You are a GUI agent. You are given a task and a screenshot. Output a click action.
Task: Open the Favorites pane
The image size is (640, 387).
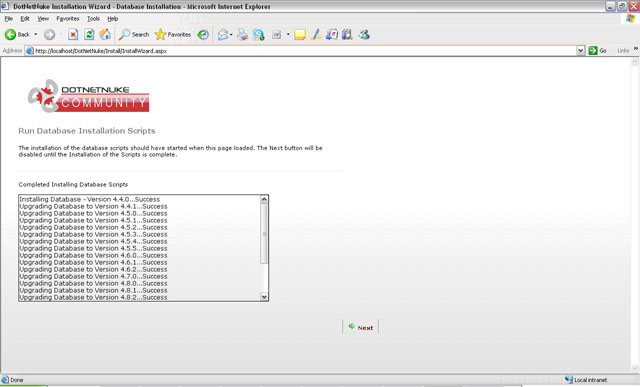tap(173, 35)
